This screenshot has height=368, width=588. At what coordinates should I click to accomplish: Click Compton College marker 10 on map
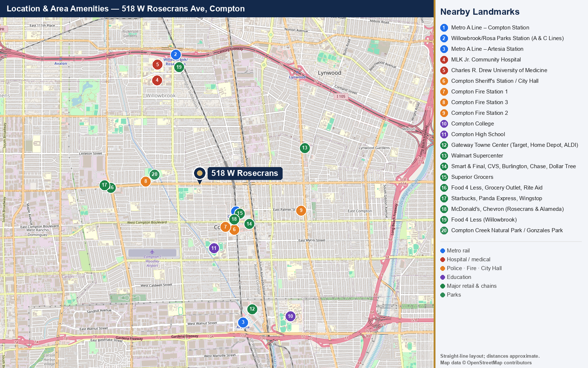pyautogui.click(x=290, y=316)
